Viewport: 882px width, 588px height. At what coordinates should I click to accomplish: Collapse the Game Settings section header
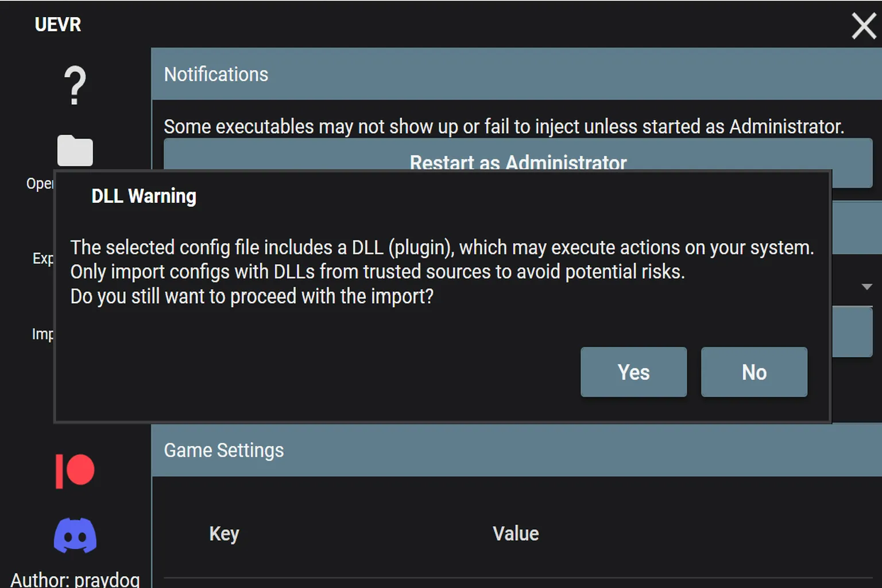pos(516,450)
